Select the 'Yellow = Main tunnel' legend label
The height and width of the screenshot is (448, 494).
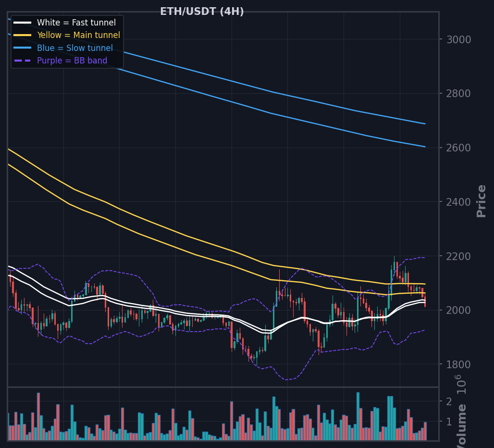[78, 35]
